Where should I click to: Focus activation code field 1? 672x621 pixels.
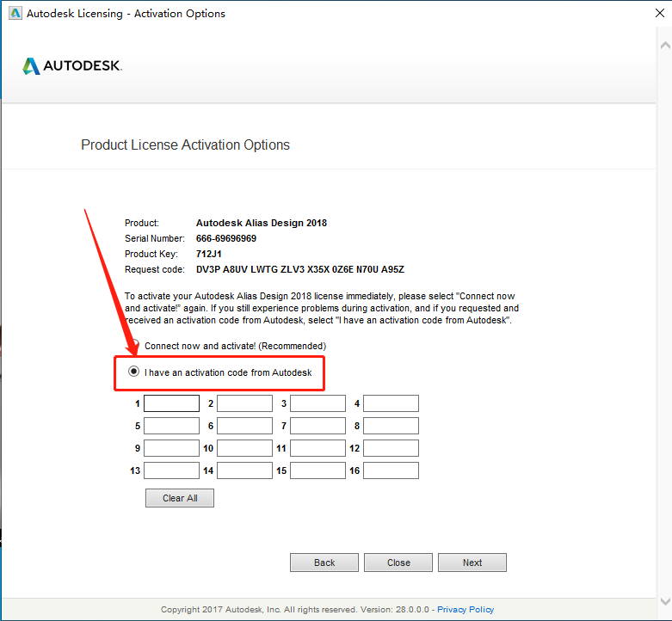[x=171, y=403]
